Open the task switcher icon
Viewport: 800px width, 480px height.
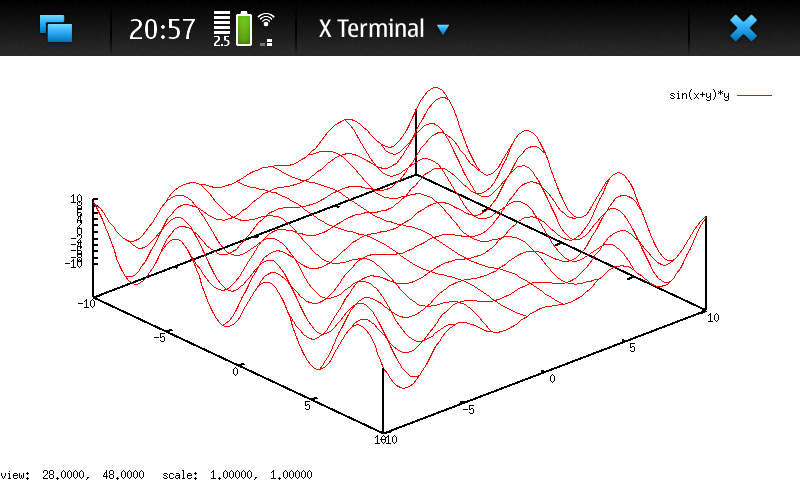pyautogui.click(x=56, y=28)
